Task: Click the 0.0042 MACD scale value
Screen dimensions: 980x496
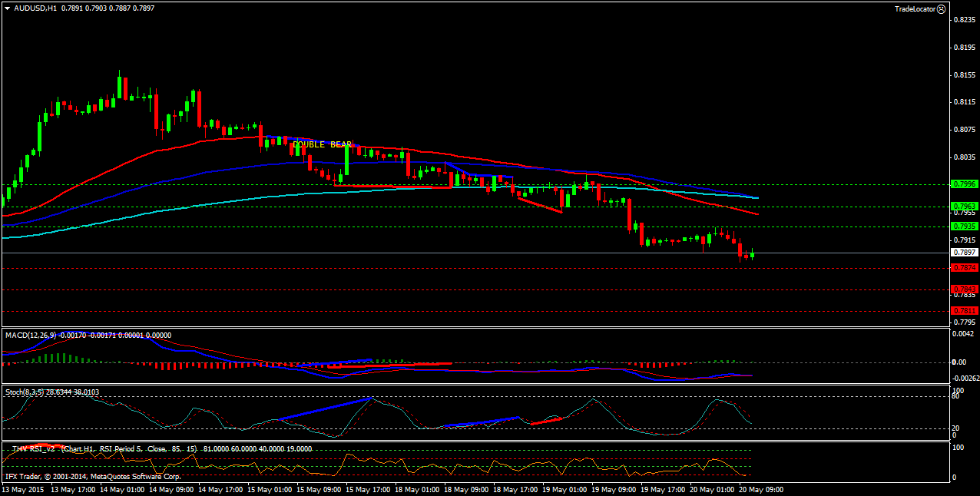Action: tap(964, 334)
